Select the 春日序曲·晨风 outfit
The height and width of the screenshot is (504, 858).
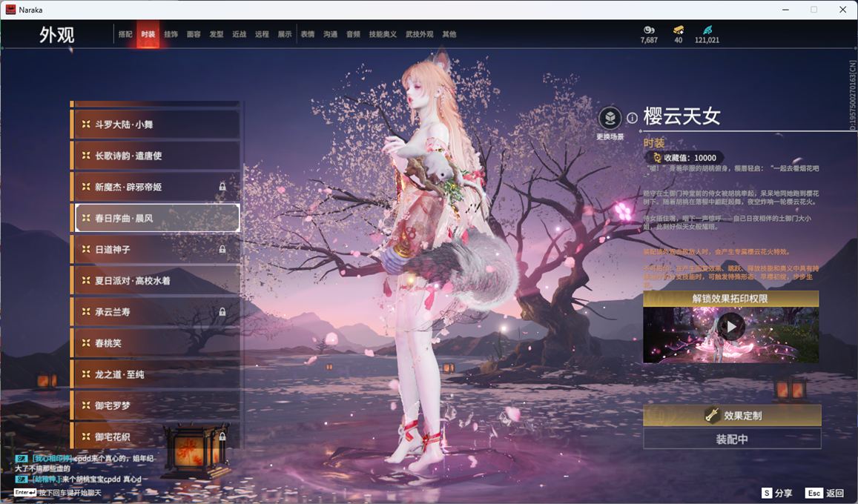click(x=157, y=218)
